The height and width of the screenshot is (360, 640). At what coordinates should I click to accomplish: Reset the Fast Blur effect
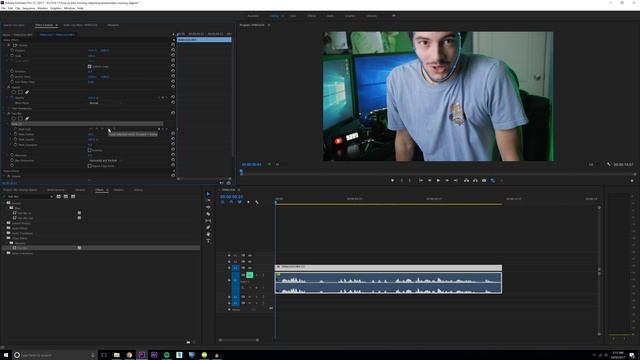click(173, 113)
